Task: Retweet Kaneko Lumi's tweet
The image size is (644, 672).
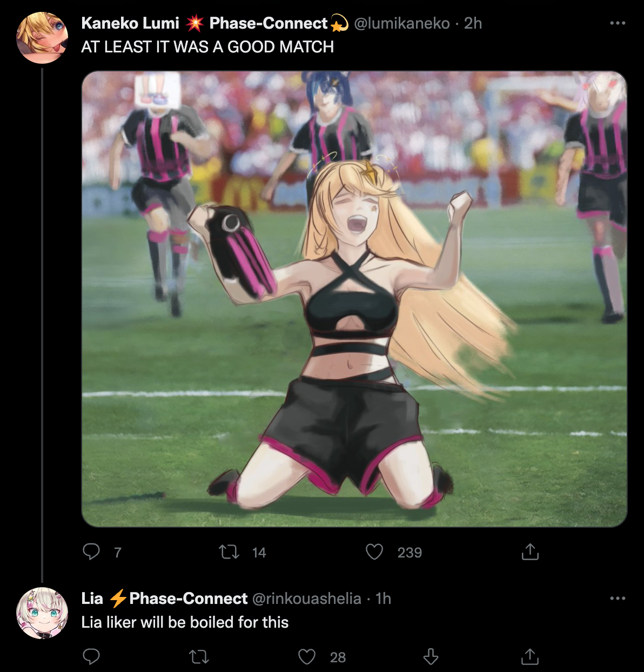Action: coord(229,552)
